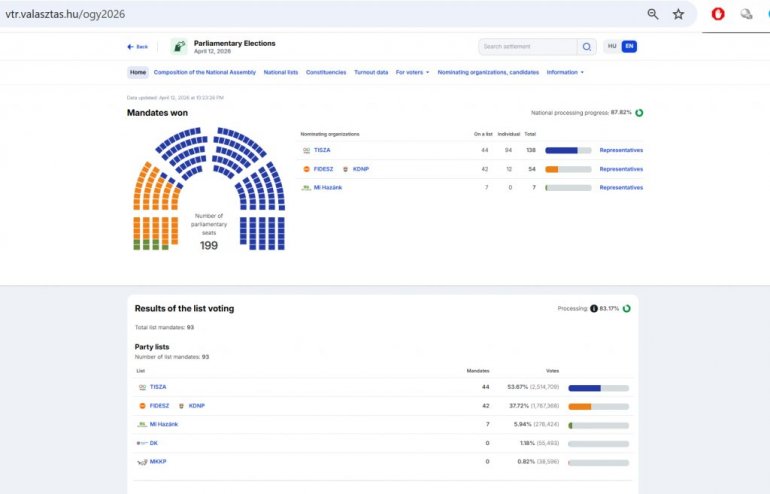
Task: Expand the Information dropdown menu
Action: 565,72
